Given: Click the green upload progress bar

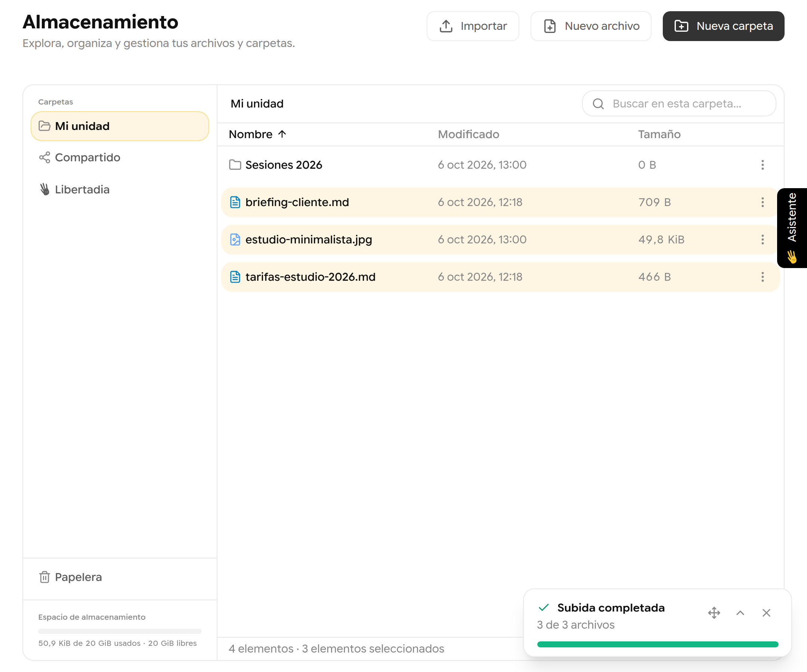Looking at the screenshot, I should [x=658, y=644].
